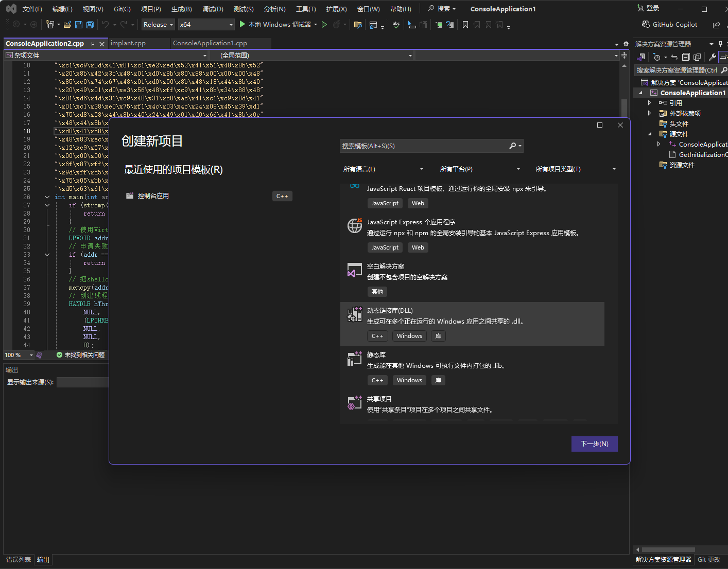Pin the ConsoleApplication2.cpp tab
This screenshot has height=569, width=728.
click(92, 44)
